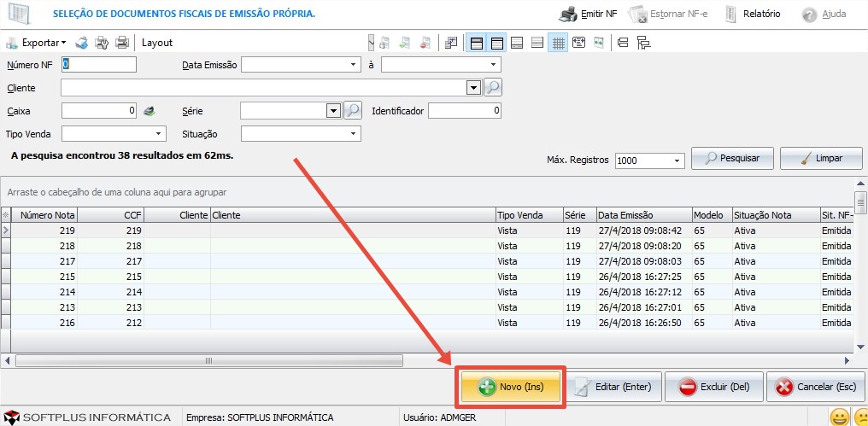Click the form window icon at top-left
This screenshot has height=426, width=868.
click(21, 14)
